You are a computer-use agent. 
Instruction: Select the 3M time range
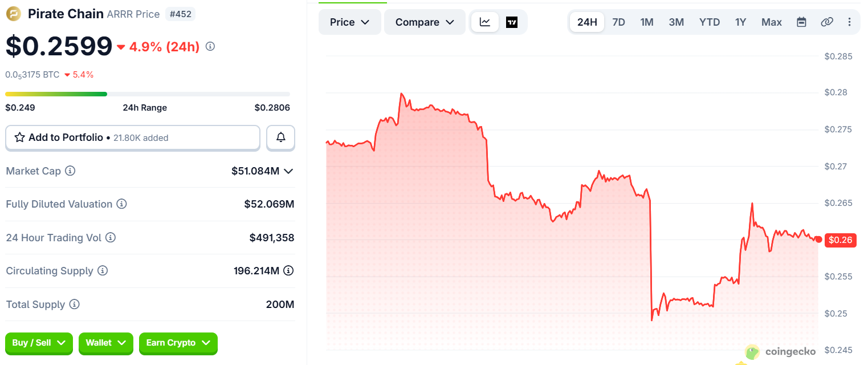(x=677, y=22)
